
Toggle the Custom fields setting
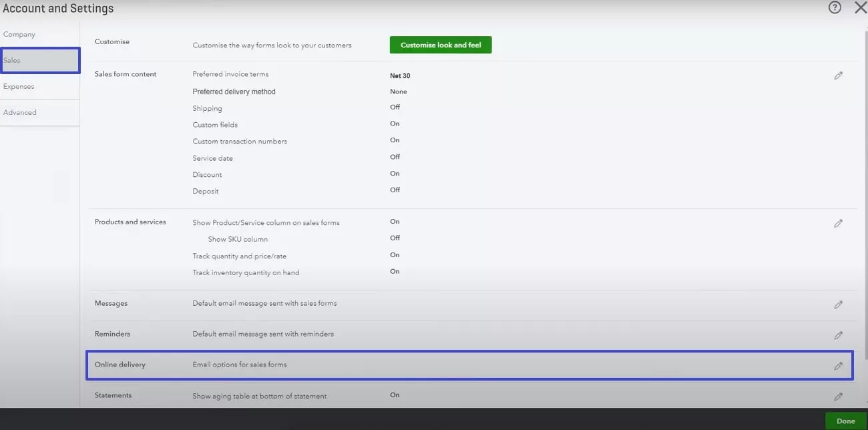point(395,124)
